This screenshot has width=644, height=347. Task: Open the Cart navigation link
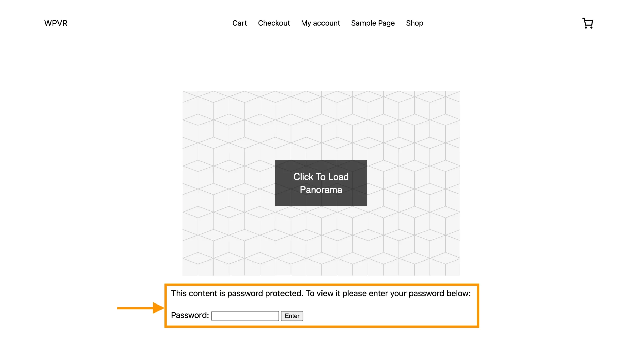(239, 23)
